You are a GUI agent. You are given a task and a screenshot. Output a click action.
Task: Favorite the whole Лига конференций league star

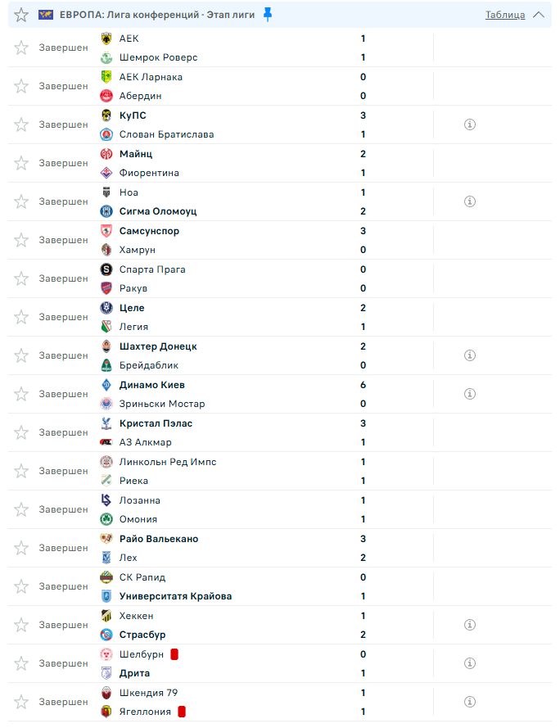pyautogui.click(x=21, y=15)
